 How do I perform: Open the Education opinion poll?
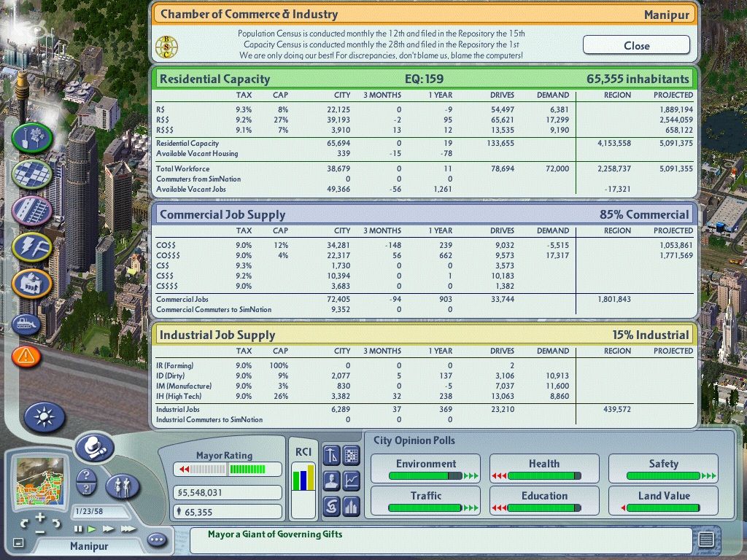tap(544, 500)
